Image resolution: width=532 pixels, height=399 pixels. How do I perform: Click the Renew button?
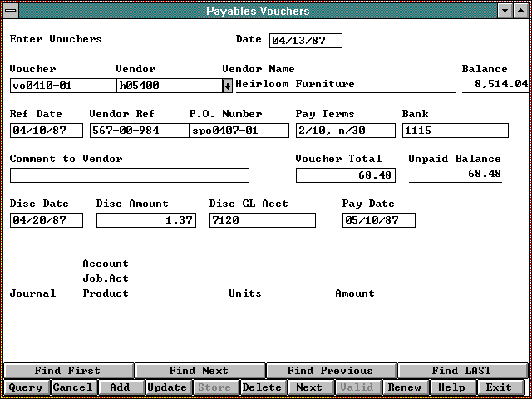[x=405, y=387]
